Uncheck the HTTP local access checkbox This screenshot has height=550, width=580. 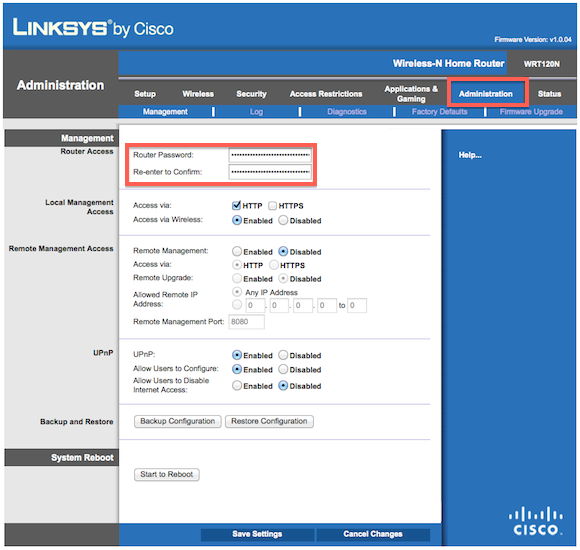(x=236, y=206)
